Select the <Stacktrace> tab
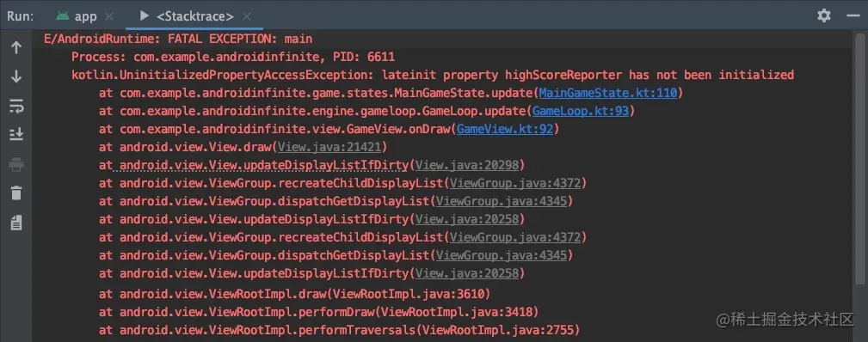The height and width of the screenshot is (342, 868). coord(195,16)
